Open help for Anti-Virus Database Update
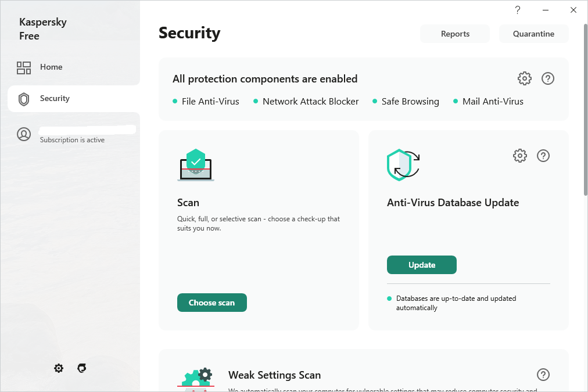Screen dimensions: 588x392 543,156
